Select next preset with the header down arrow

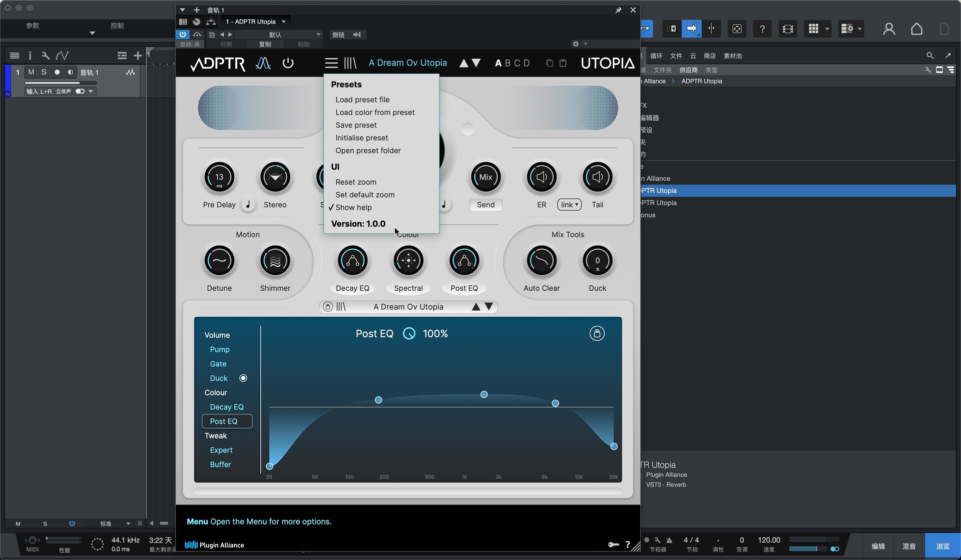click(x=476, y=63)
